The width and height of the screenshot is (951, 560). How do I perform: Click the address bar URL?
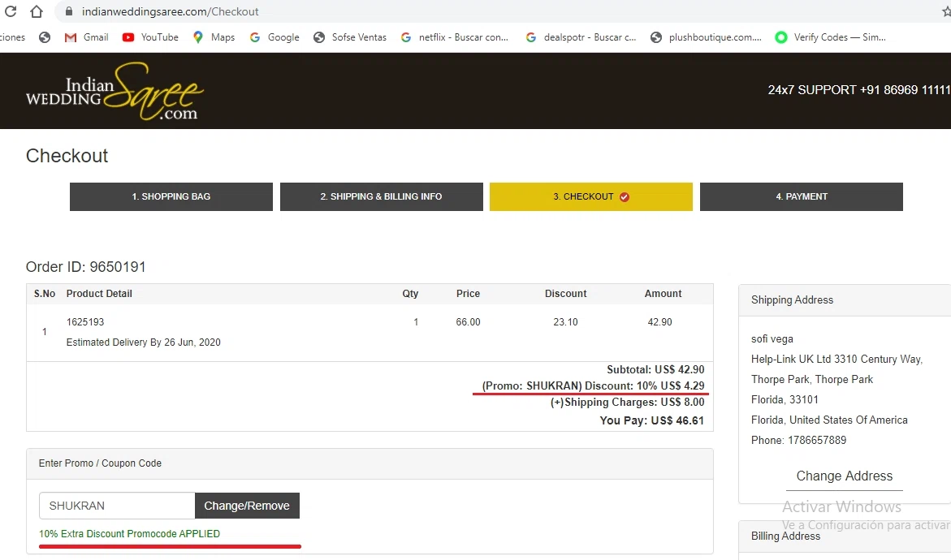tap(170, 11)
